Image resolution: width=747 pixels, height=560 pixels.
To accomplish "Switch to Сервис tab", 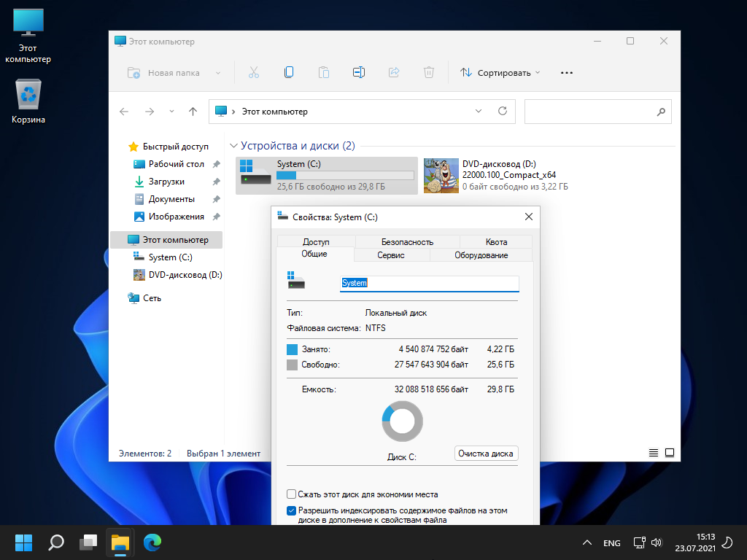I will (x=391, y=255).
